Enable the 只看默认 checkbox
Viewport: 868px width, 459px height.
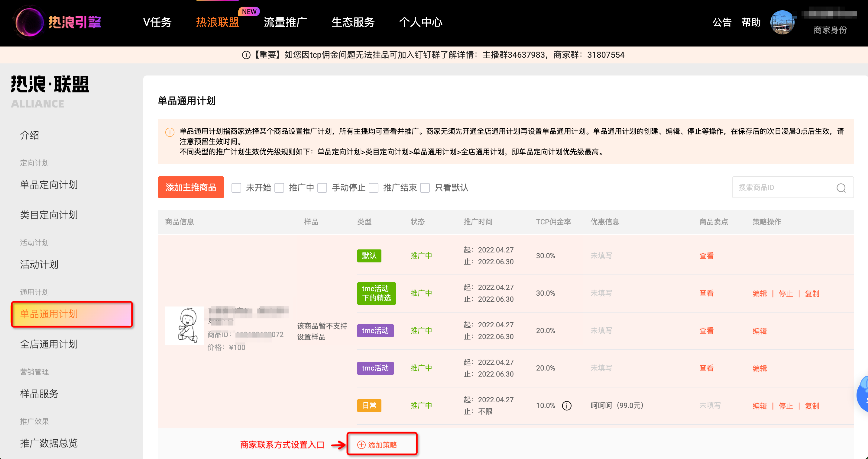(x=425, y=188)
